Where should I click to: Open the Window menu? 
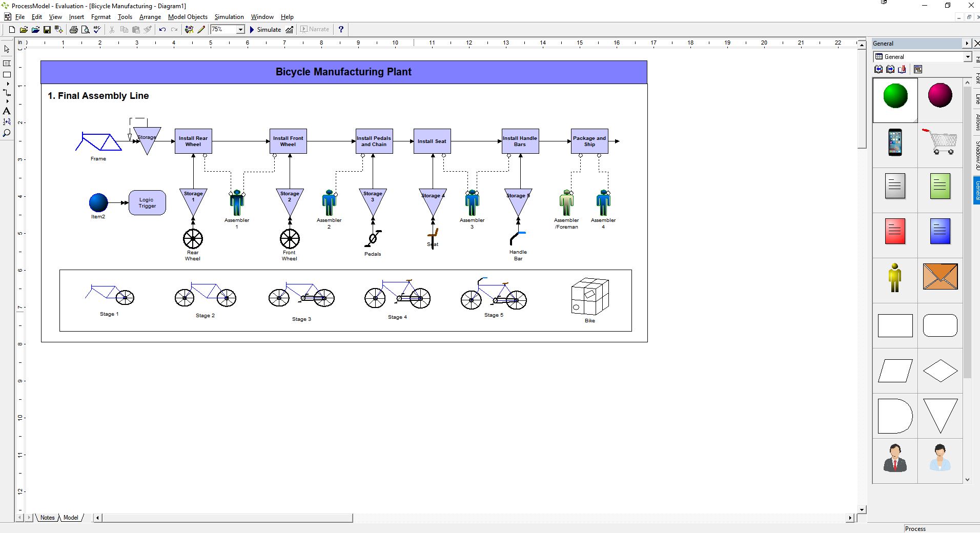[262, 17]
